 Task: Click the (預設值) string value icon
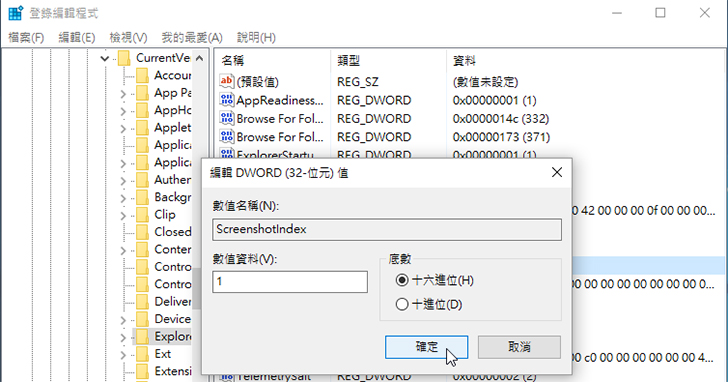click(x=227, y=81)
